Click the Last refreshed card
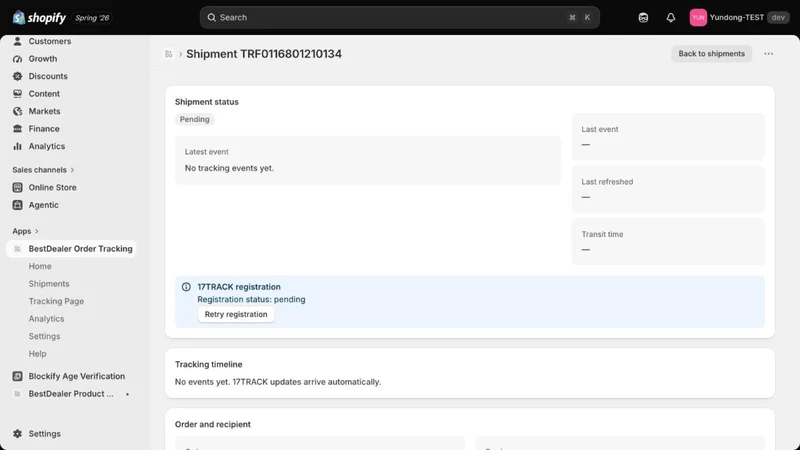Screen dimensions: 800x450 [x=668, y=189]
